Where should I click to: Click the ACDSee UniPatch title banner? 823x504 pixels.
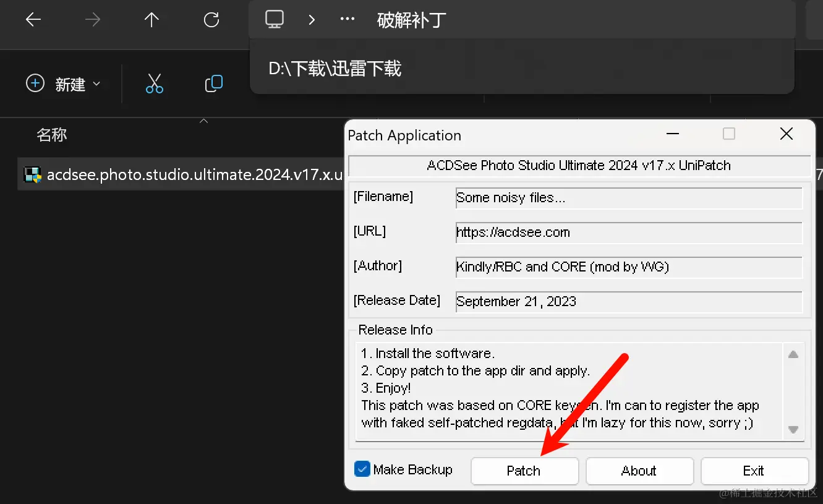click(x=579, y=166)
